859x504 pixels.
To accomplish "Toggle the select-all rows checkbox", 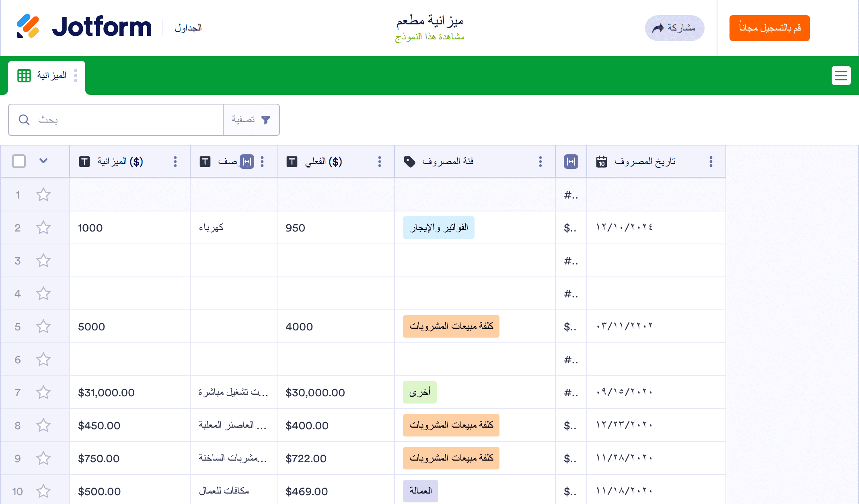I will (19, 161).
